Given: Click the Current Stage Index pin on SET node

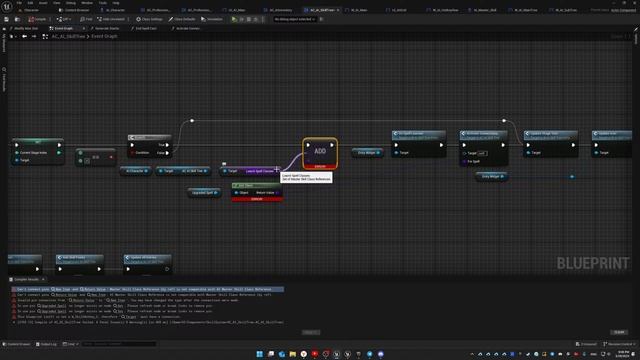Looking at the screenshot, I should [x=17, y=153].
